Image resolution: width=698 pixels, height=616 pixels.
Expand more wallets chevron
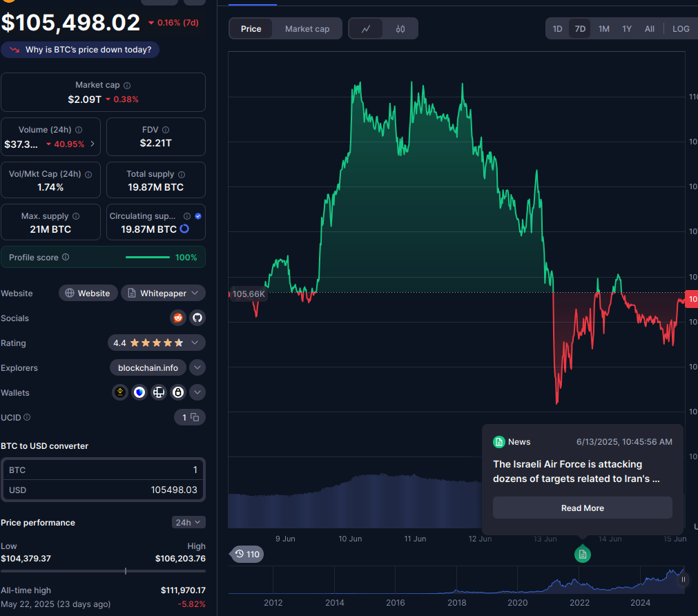coord(197,392)
